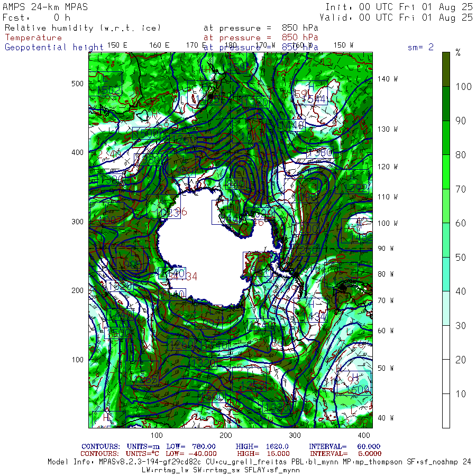Click the '%' unit label above color bar

tap(458, 52)
